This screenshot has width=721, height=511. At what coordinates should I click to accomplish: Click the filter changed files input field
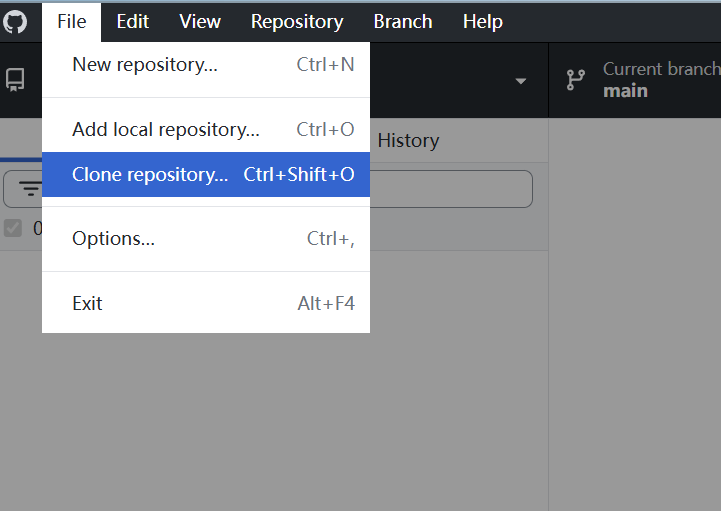pos(450,189)
